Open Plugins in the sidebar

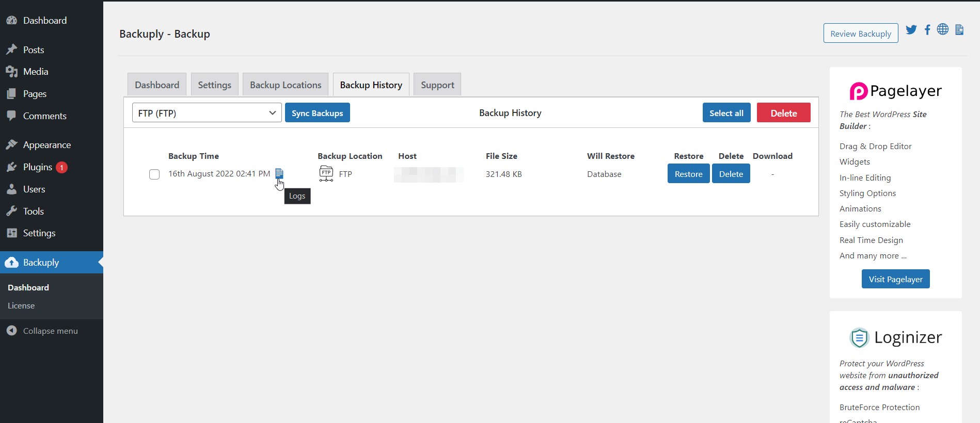38,167
